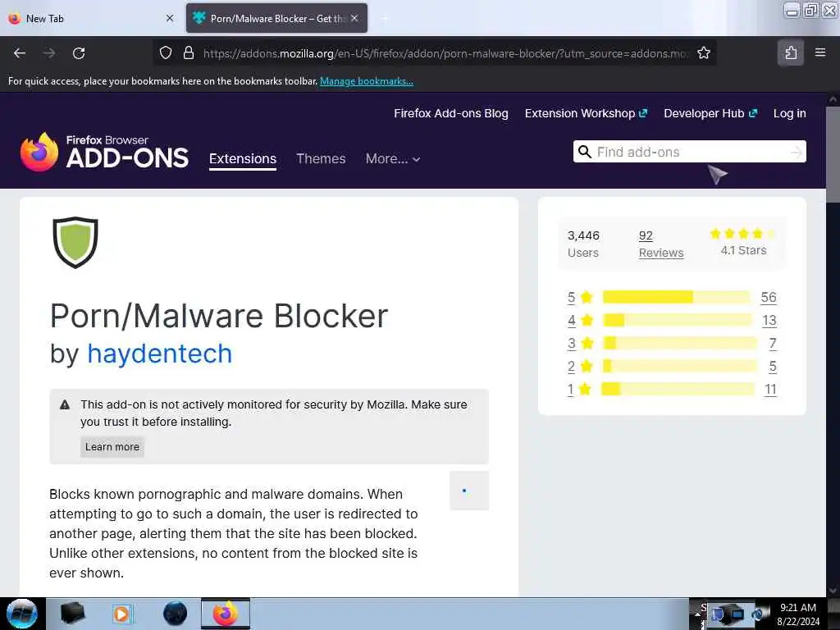Filter reviews by 4 stars
The image size is (840, 630).
click(x=580, y=321)
